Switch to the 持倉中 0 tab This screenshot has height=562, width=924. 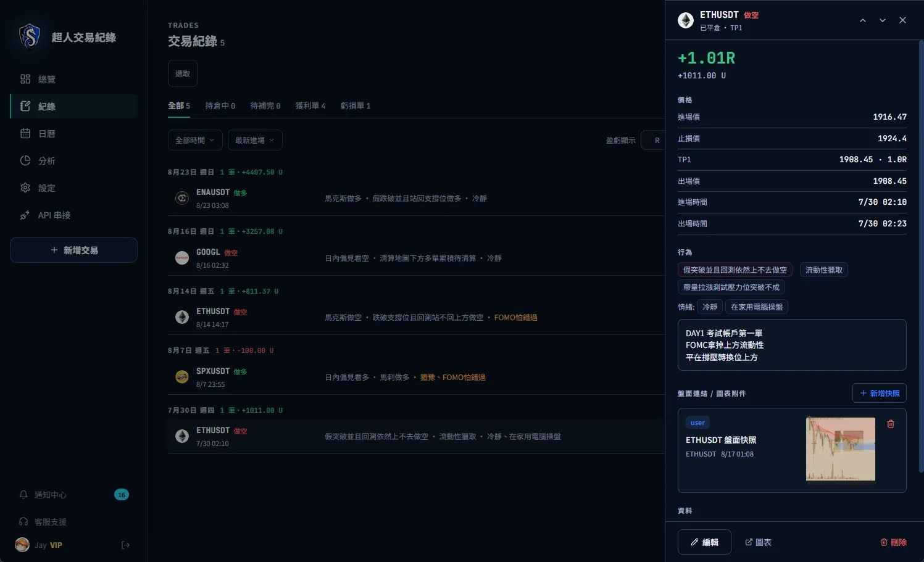pos(220,105)
